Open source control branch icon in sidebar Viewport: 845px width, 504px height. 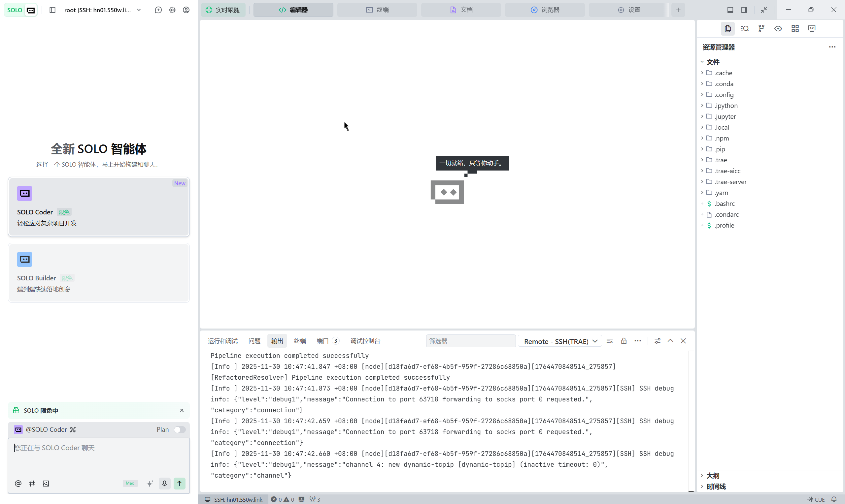tap(761, 28)
